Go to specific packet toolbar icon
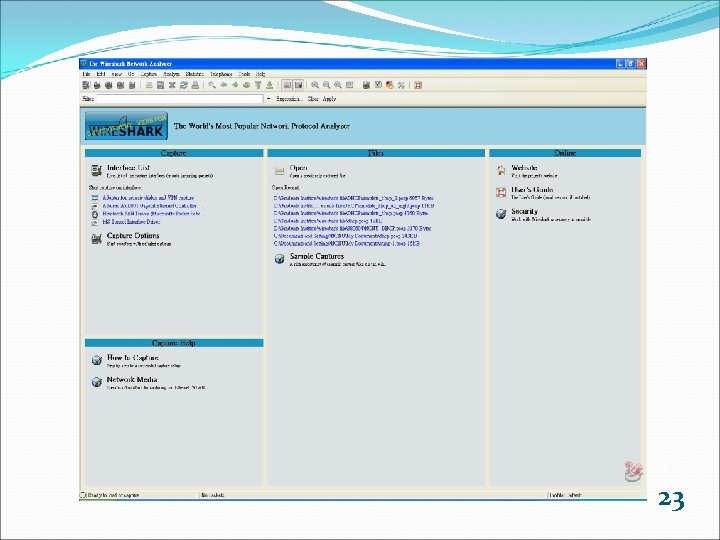The image size is (720, 540). [247, 85]
